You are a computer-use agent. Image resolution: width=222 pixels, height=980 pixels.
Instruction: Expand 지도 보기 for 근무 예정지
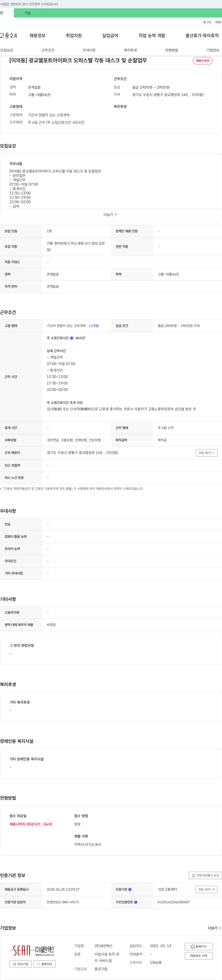[206, 453]
